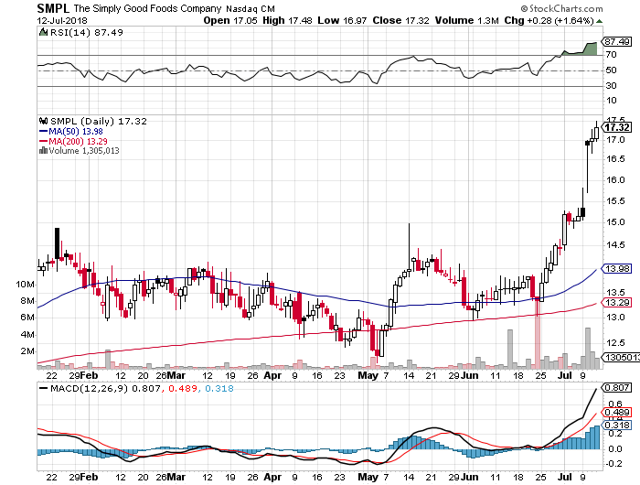Click the green up-triangle after the Chg value
Image resolution: width=640 pixels, height=485 pixels.
click(x=599, y=21)
